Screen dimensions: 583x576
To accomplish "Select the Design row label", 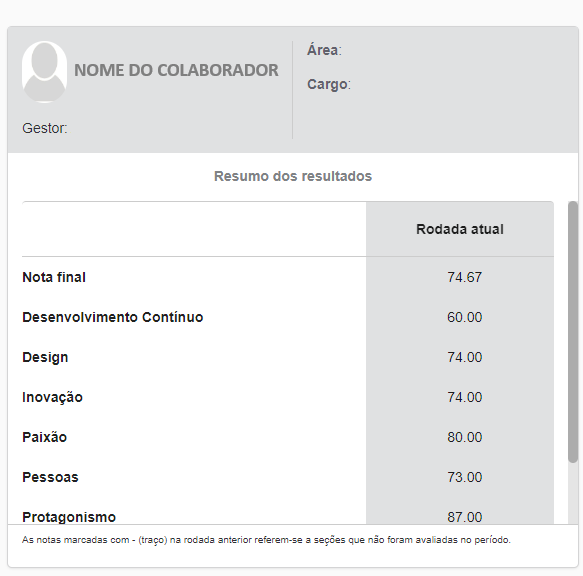I will pos(45,357).
